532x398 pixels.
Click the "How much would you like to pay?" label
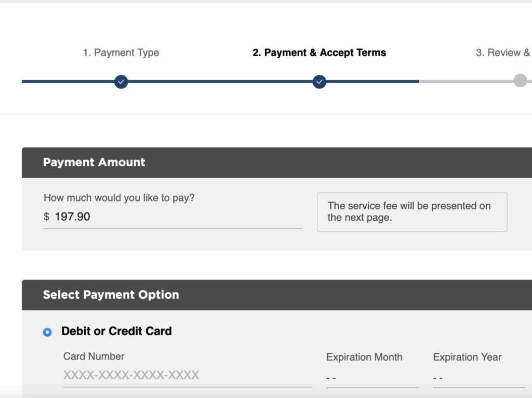(119, 198)
